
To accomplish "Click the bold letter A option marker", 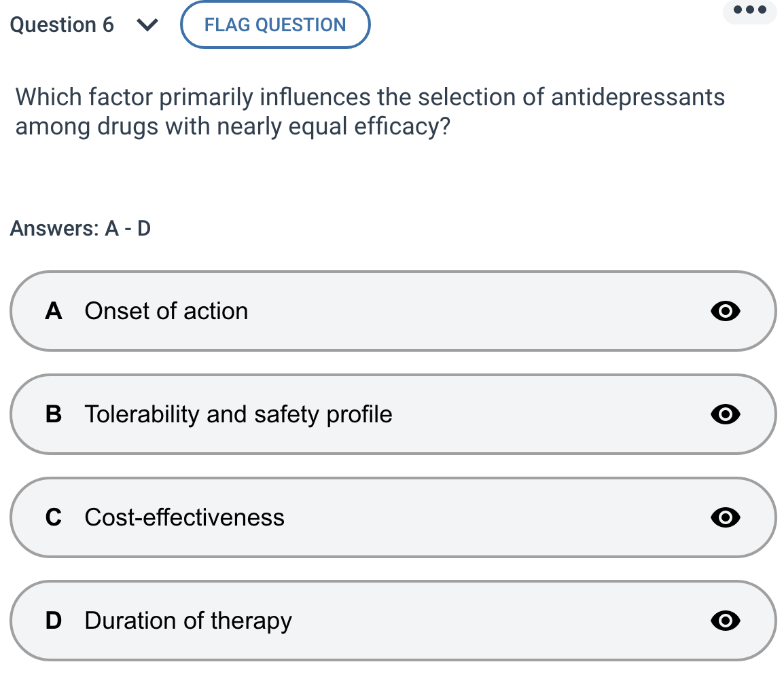I will pyautogui.click(x=54, y=311).
